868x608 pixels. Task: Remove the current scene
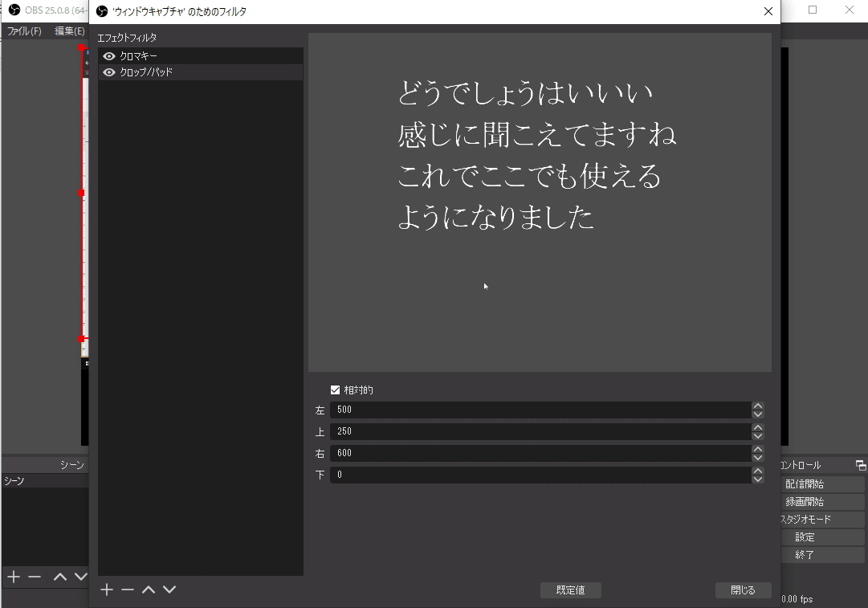point(33,576)
